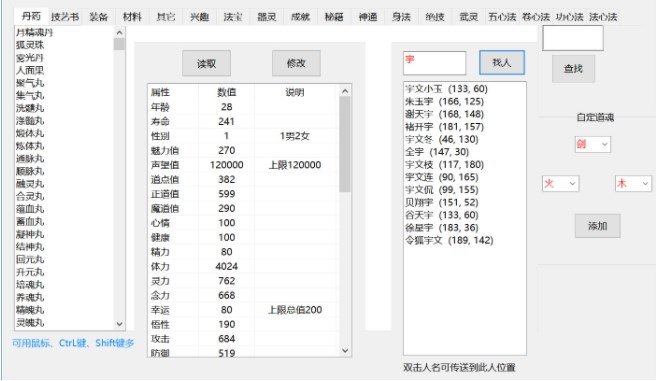
Task: Click the 查找 button
Action: [x=573, y=69]
